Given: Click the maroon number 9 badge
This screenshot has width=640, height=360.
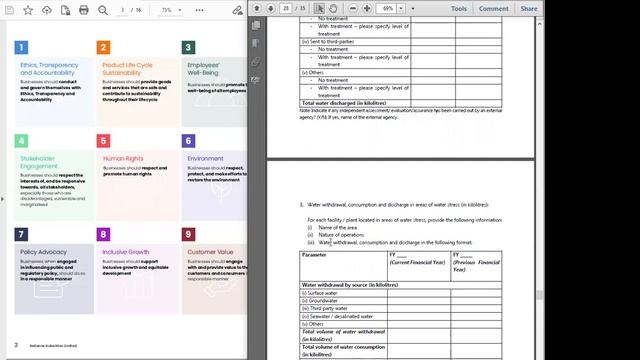Looking at the screenshot, I should (188, 234).
